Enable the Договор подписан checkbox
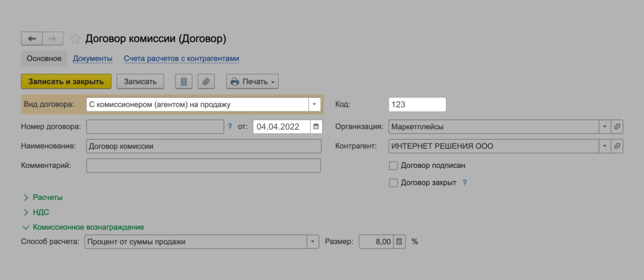The image size is (644, 280). coord(393,166)
